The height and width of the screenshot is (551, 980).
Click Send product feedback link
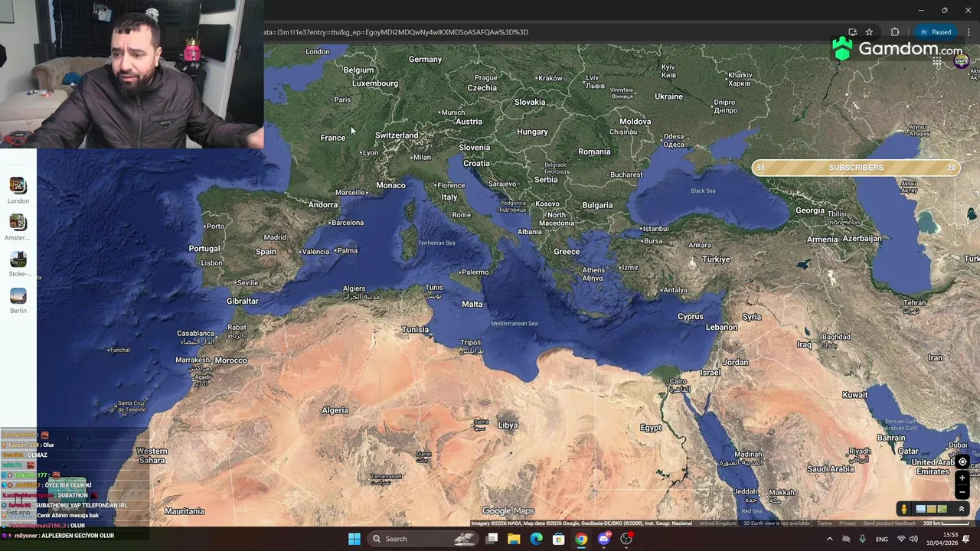[x=889, y=523]
